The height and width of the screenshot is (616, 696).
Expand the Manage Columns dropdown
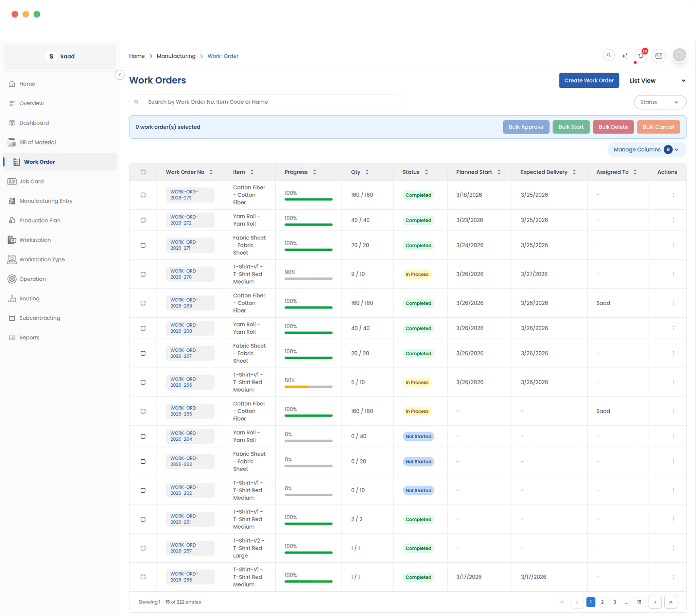click(646, 149)
